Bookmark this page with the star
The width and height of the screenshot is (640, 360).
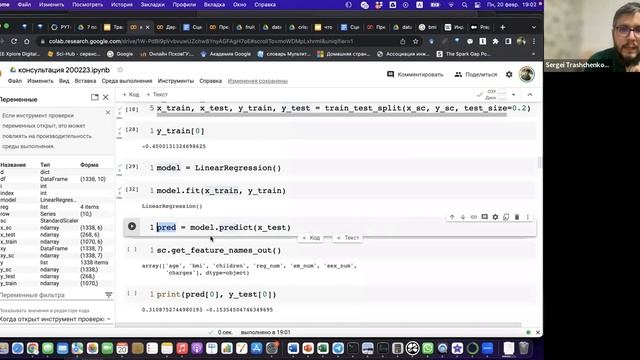pos(416,41)
